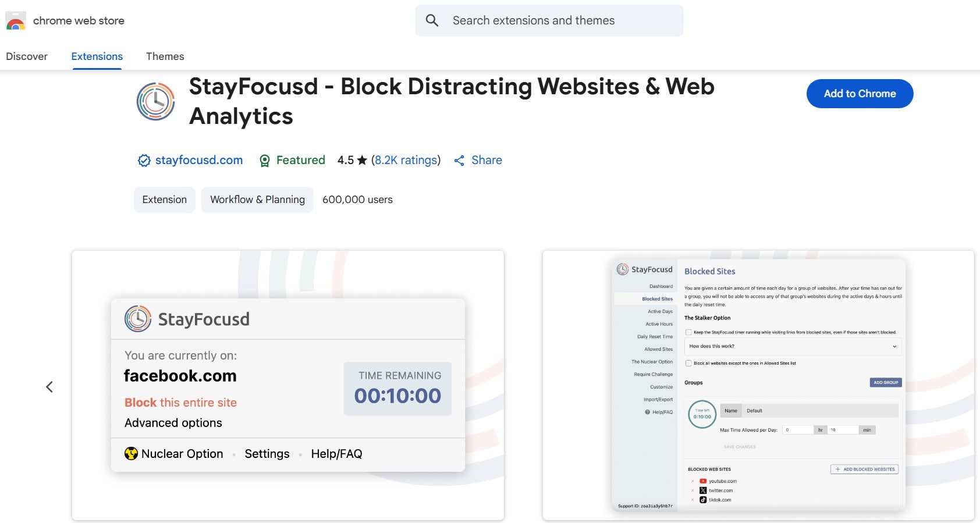980x523 pixels.
Task: Click the Chrome Web Store rainbow logo
Action: [16, 21]
